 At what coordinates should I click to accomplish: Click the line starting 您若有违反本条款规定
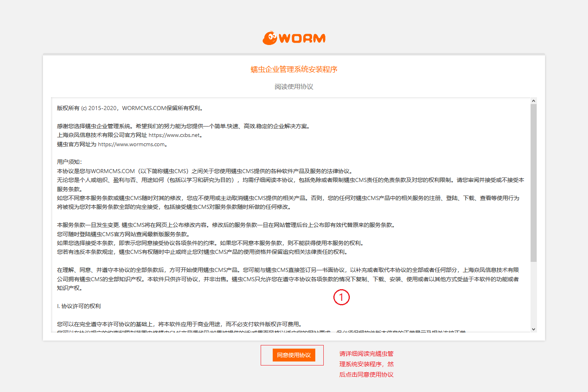coord(202,252)
